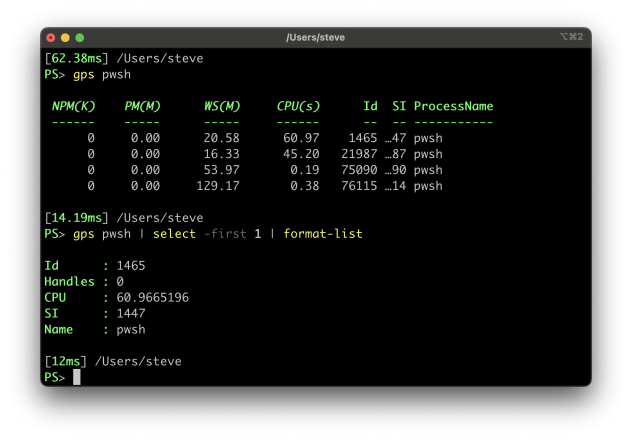
Task: Click the yellow minimize window button
Action: pyautogui.click(x=66, y=37)
